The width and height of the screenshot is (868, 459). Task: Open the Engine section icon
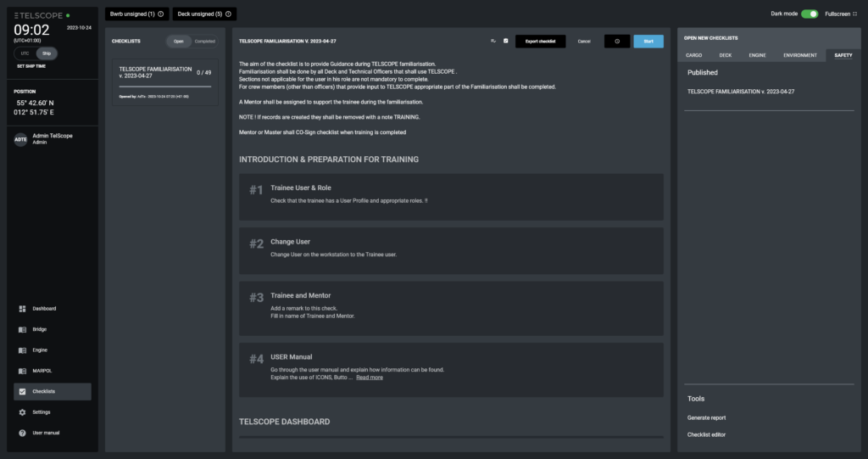tap(22, 350)
